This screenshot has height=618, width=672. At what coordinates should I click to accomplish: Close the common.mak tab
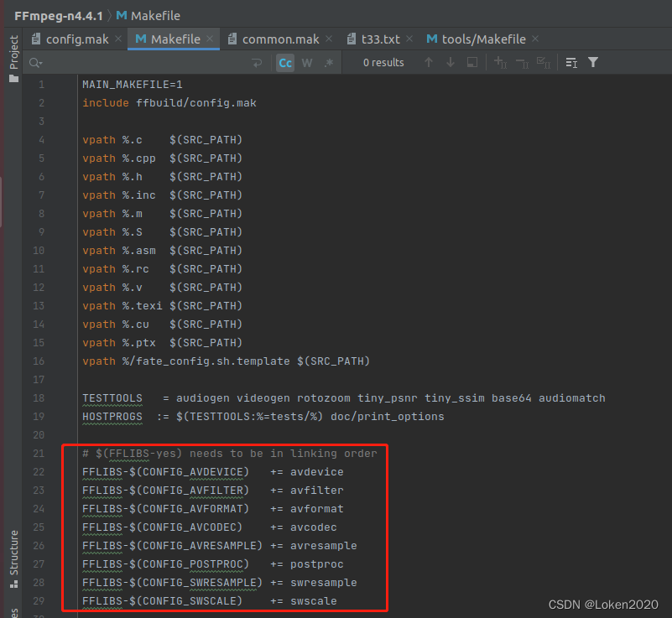[x=329, y=39]
